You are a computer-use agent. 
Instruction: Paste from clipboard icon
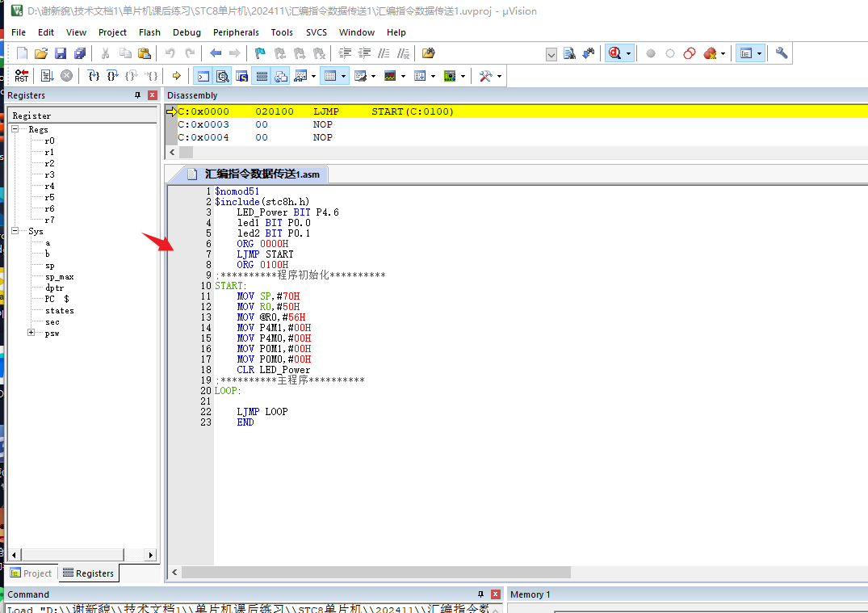[145, 53]
